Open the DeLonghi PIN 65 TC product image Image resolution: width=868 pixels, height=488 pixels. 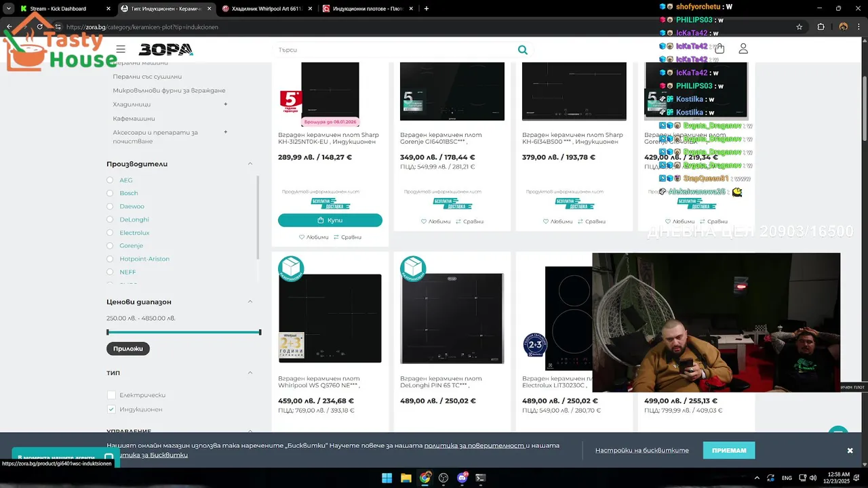[452, 319]
